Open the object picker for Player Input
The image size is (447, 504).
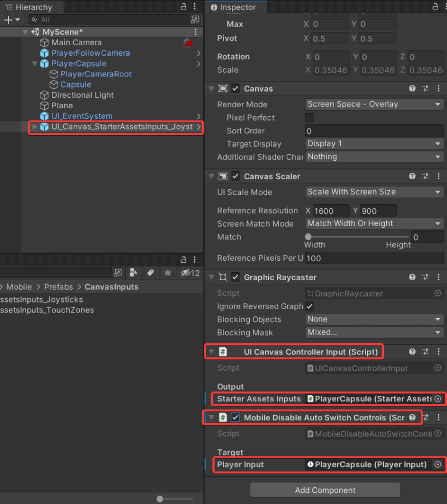pyautogui.click(x=439, y=464)
